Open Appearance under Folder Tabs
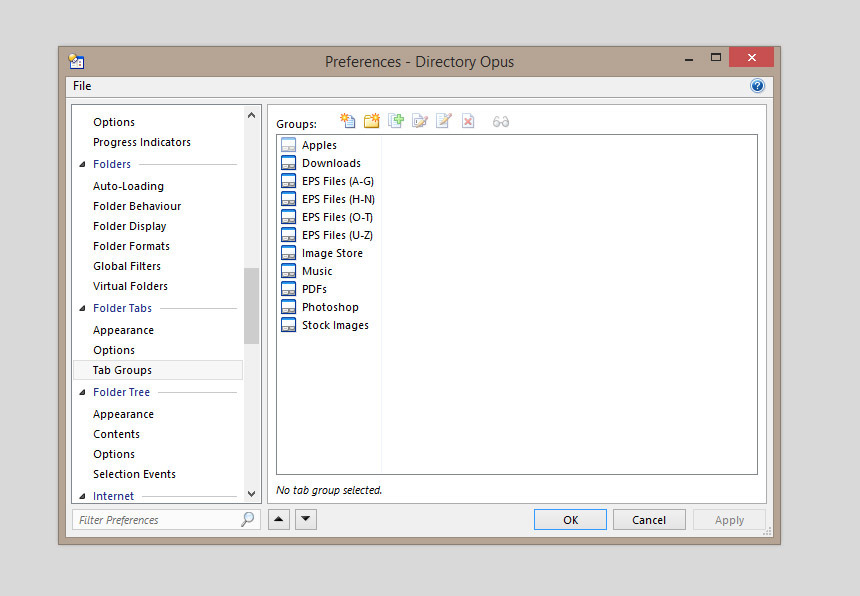The width and height of the screenshot is (860, 596). [123, 330]
